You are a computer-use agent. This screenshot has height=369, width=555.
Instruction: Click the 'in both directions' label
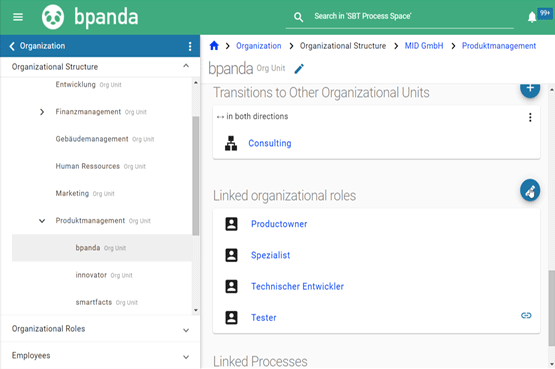click(x=257, y=116)
